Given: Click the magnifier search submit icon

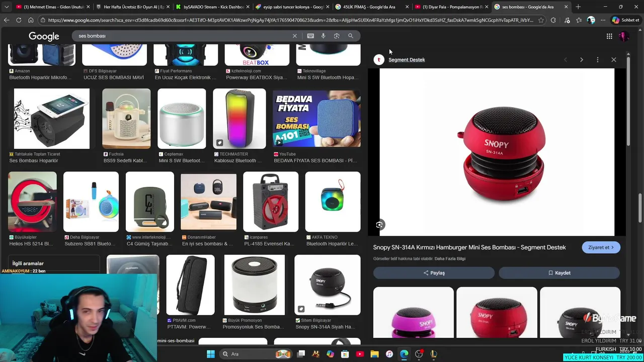Looking at the screenshot, I should click(351, 36).
